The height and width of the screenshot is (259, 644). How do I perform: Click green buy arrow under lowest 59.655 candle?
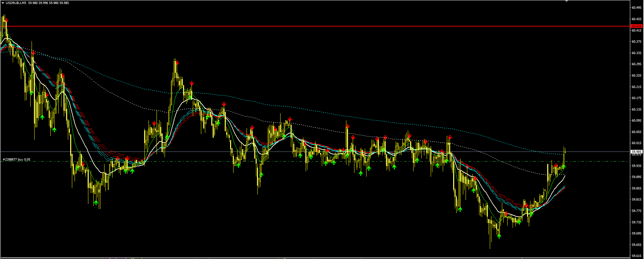coord(499,236)
